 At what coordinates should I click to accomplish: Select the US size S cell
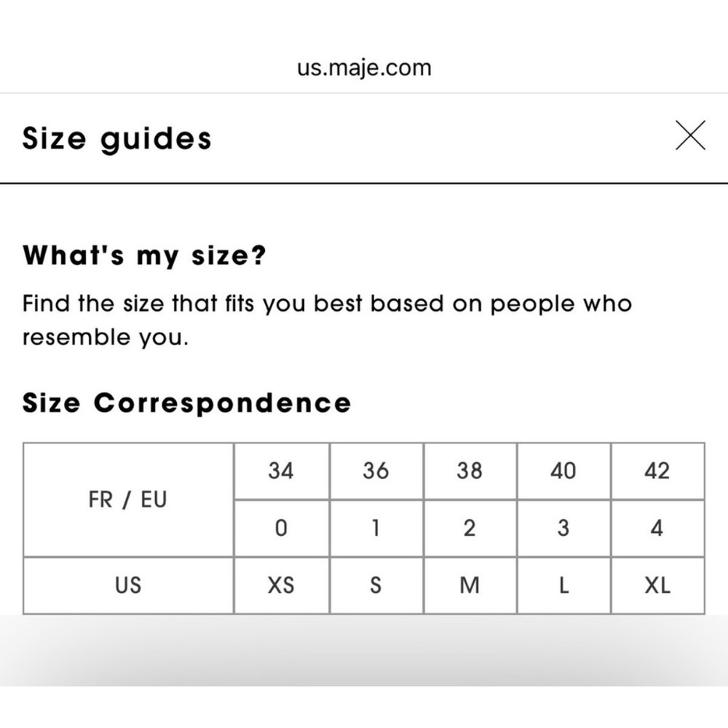click(376, 585)
